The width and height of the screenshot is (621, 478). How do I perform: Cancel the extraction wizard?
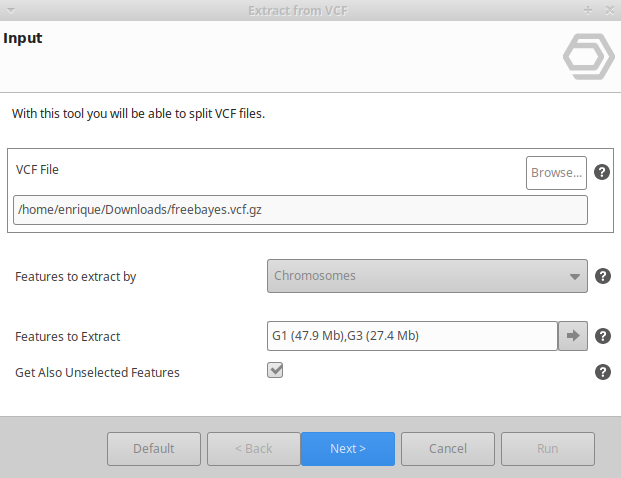(x=448, y=449)
